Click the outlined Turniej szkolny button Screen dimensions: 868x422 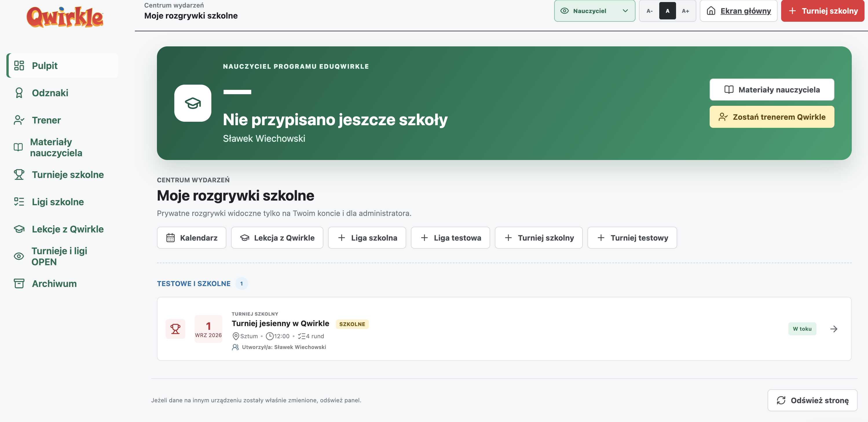(x=539, y=237)
